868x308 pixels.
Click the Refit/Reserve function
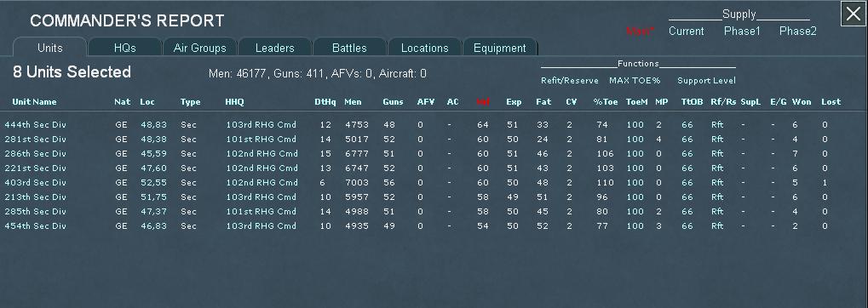[x=570, y=81]
